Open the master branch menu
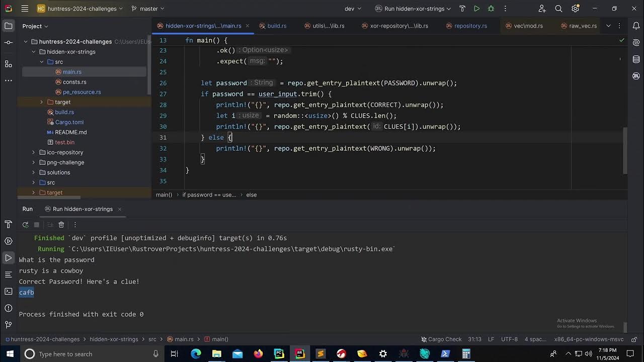The height and width of the screenshot is (362, 644). point(148,9)
